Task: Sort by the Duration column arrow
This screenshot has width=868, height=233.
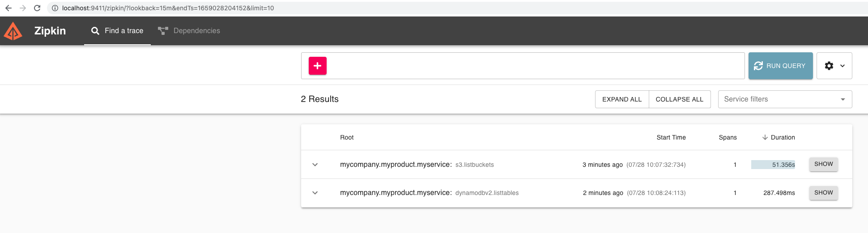Action: 765,137
